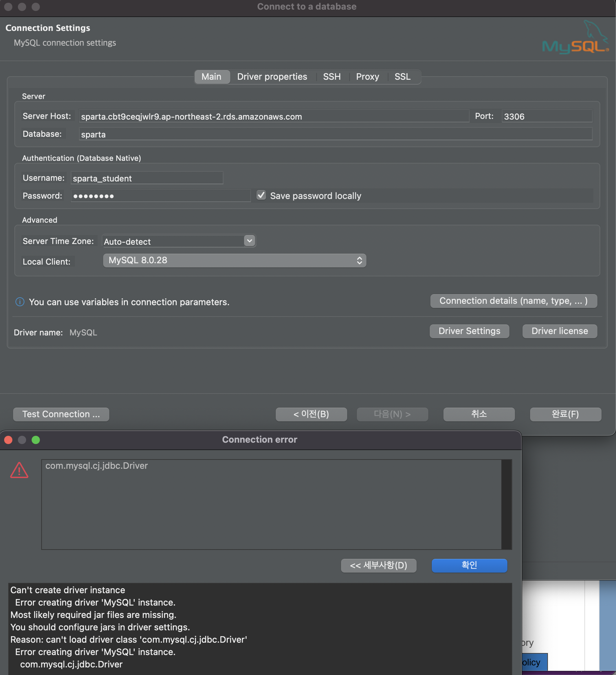
Task: Click the error message box scrollbar
Action: 506,505
